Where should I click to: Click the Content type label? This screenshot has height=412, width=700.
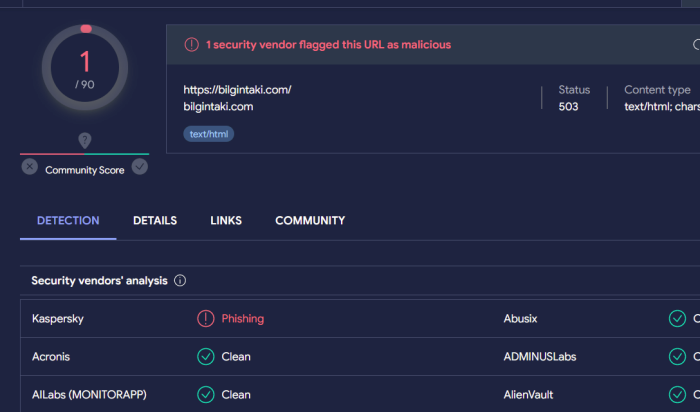point(657,90)
